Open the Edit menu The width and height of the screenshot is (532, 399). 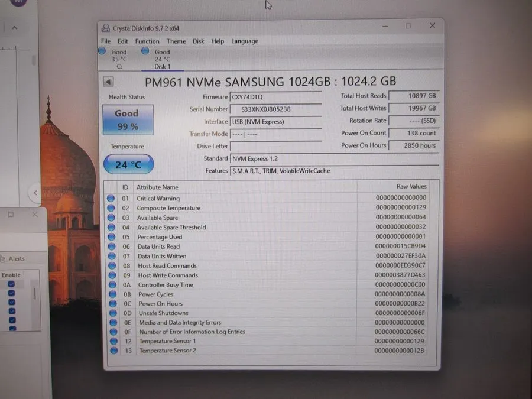pos(123,41)
